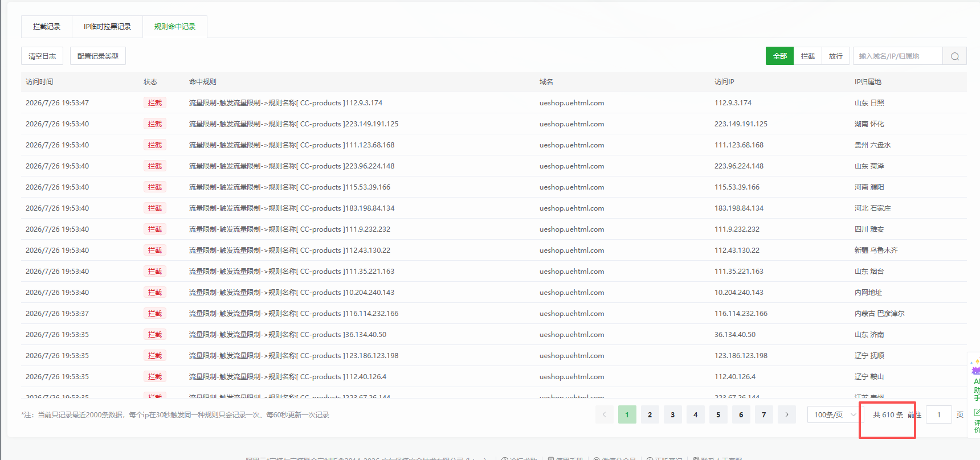The height and width of the screenshot is (460, 980).
Task: Go to page 6
Action: 741,414
